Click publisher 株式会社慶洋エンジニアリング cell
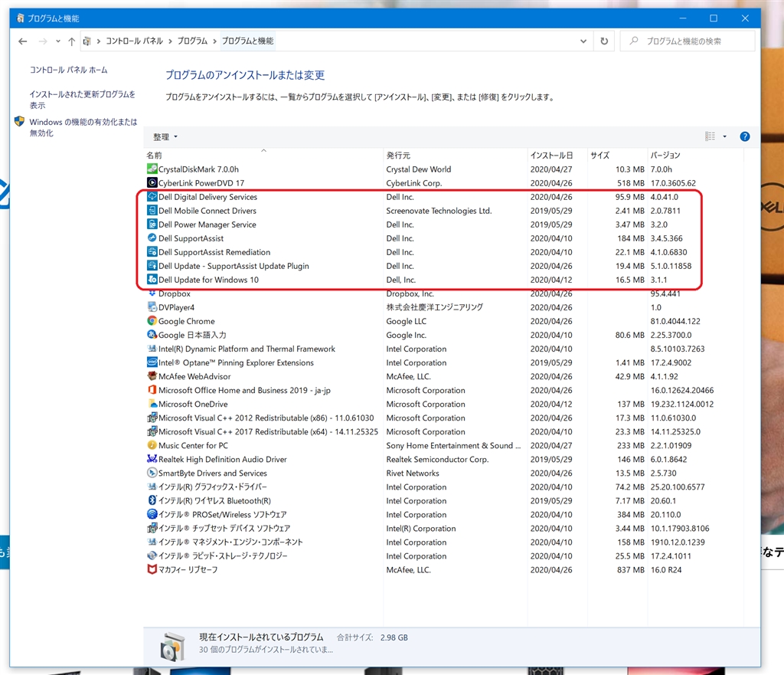The width and height of the screenshot is (784, 675). tap(435, 306)
